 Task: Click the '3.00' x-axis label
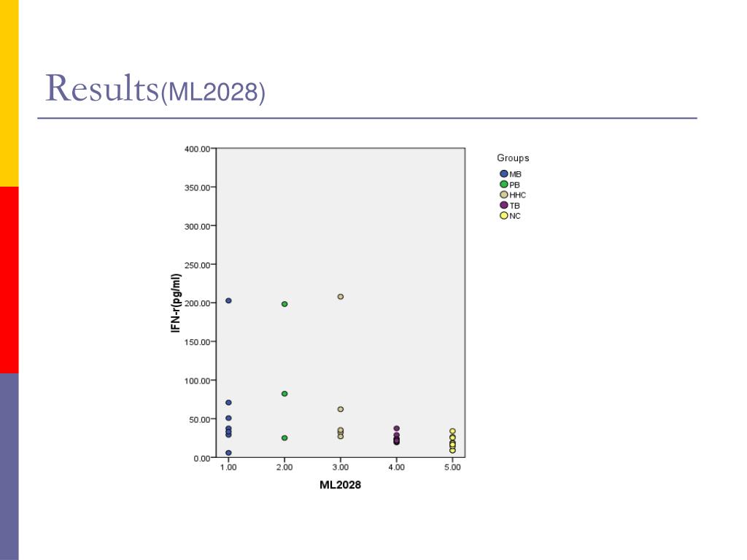(x=340, y=467)
